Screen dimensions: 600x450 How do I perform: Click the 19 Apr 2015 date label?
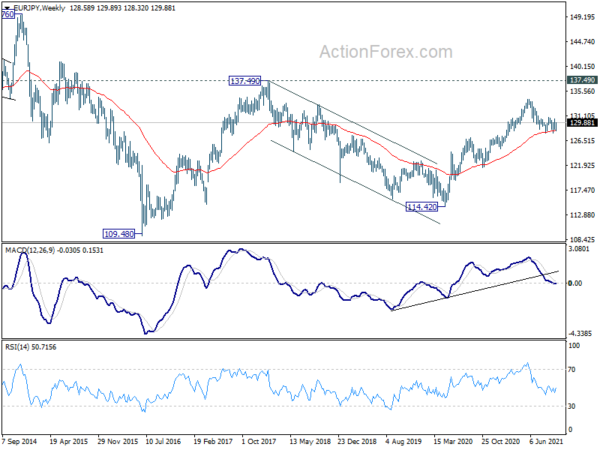click(68, 441)
